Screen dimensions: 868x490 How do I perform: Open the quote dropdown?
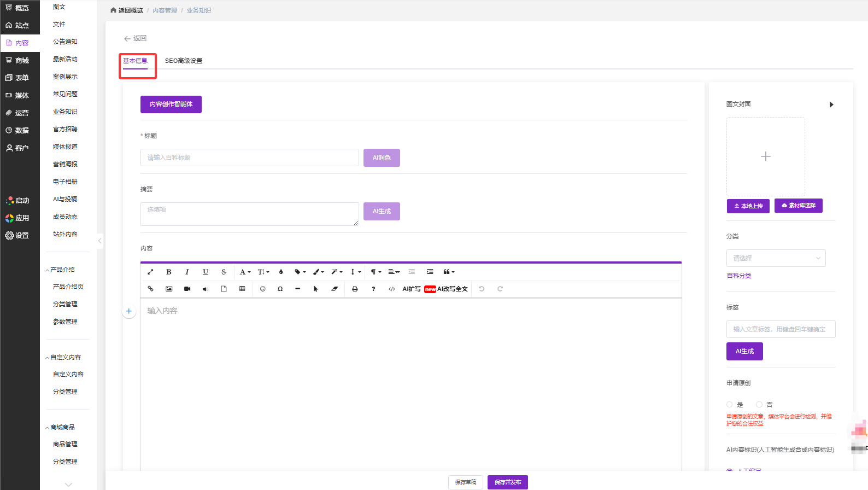click(449, 272)
